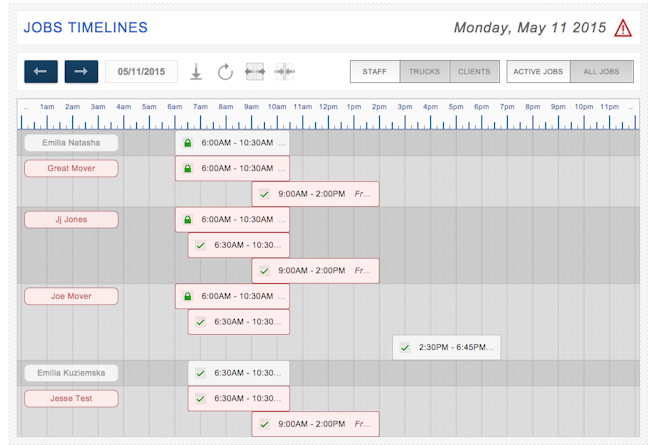Click the red warning triangle icon
Viewport: 650px width, 445px height.
pyautogui.click(x=623, y=28)
